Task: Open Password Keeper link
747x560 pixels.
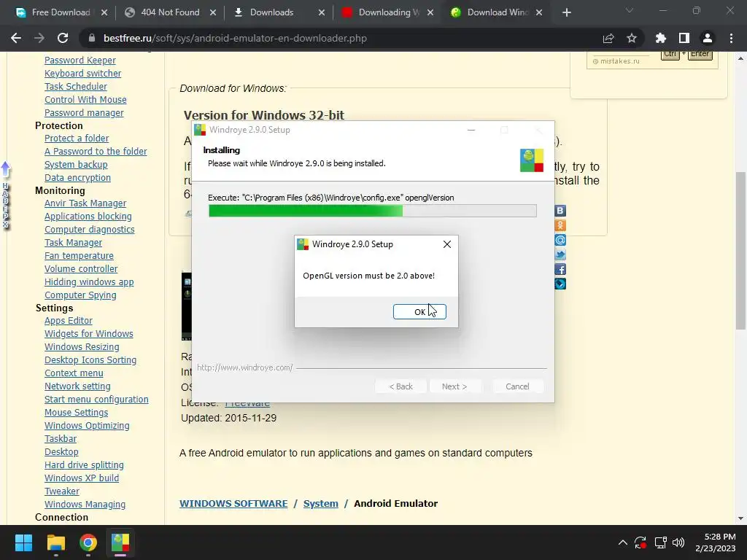Action: [80, 61]
